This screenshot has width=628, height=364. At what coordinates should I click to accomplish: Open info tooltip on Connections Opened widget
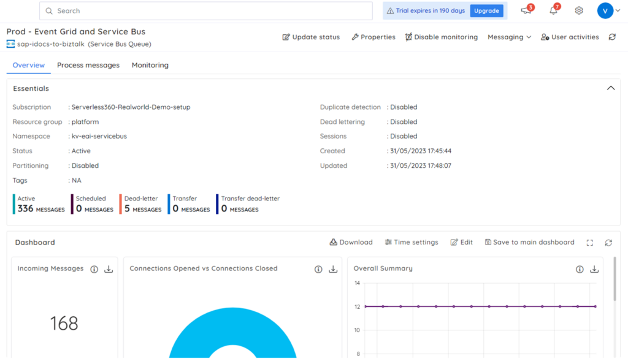[318, 269]
